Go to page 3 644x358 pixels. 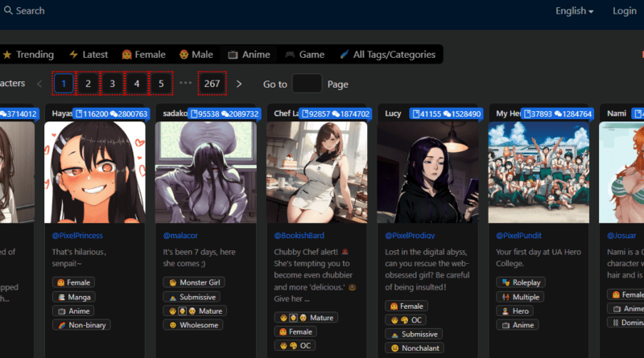(x=112, y=84)
